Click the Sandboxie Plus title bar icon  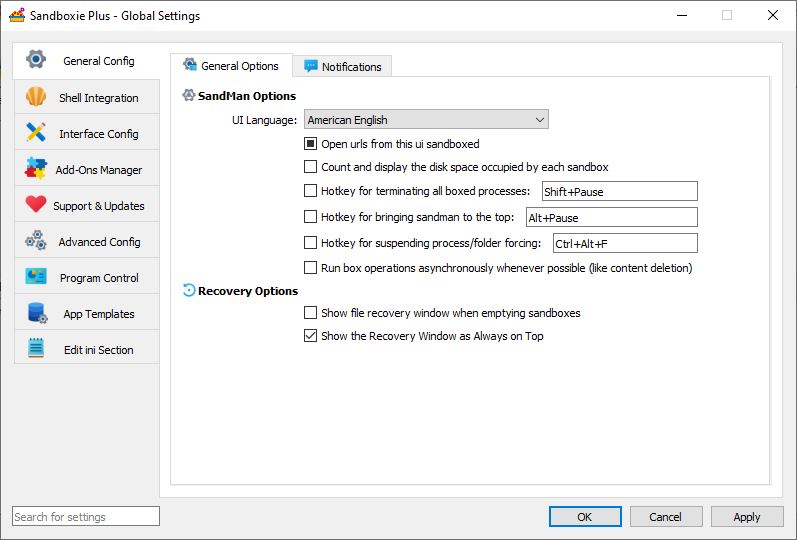pos(17,15)
